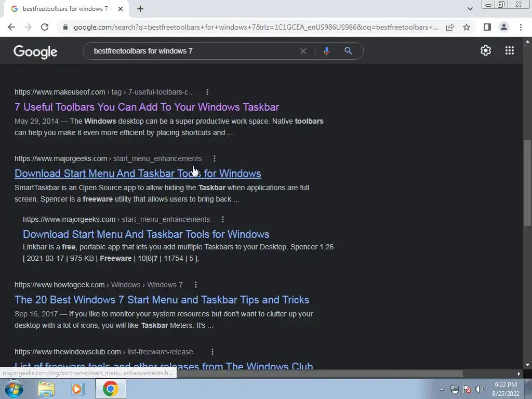Open the taskbar clock showing 9:22 PM
The width and height of the screenshot is (532, 399).
point(506,389)
